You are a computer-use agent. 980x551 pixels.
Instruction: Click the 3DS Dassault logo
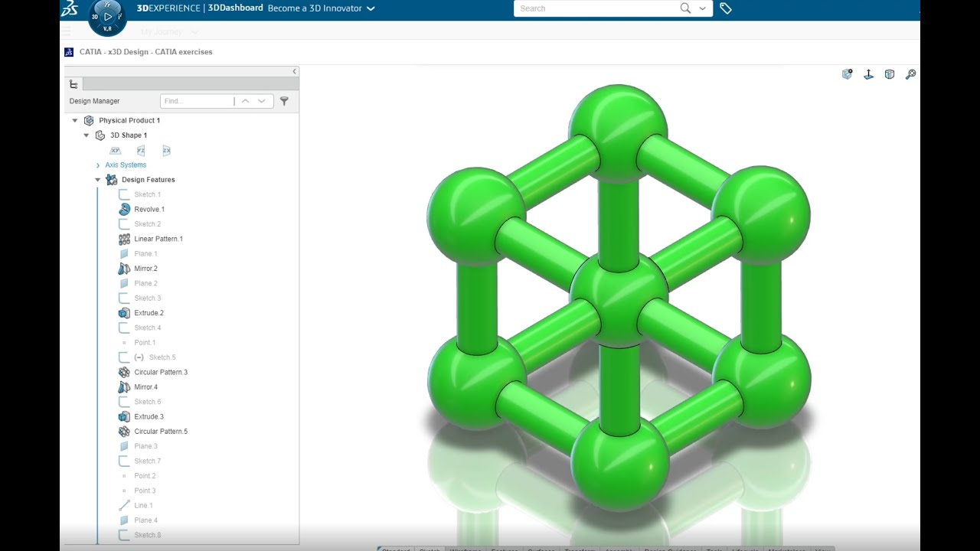tap(70, 8)
